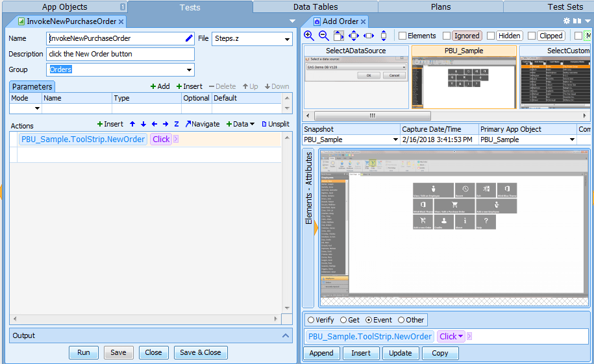Open the App Objects tab
594x364 pixels.
[64, 7]
